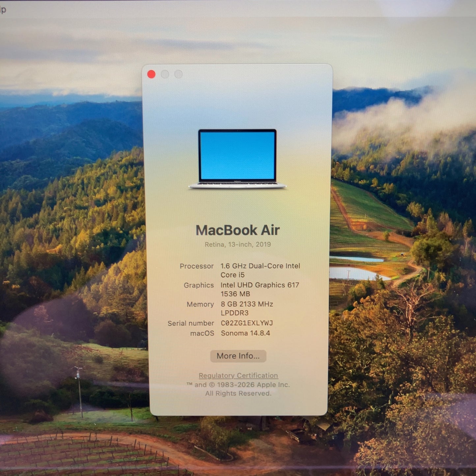Open the Regulatory Certification link
Screen dimensions: 476x476
pyautogui.click(x=238, y=376)
